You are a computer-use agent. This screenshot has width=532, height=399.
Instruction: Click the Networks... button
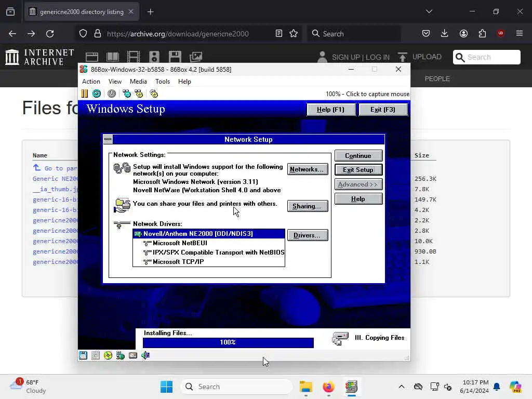[308, 169]
